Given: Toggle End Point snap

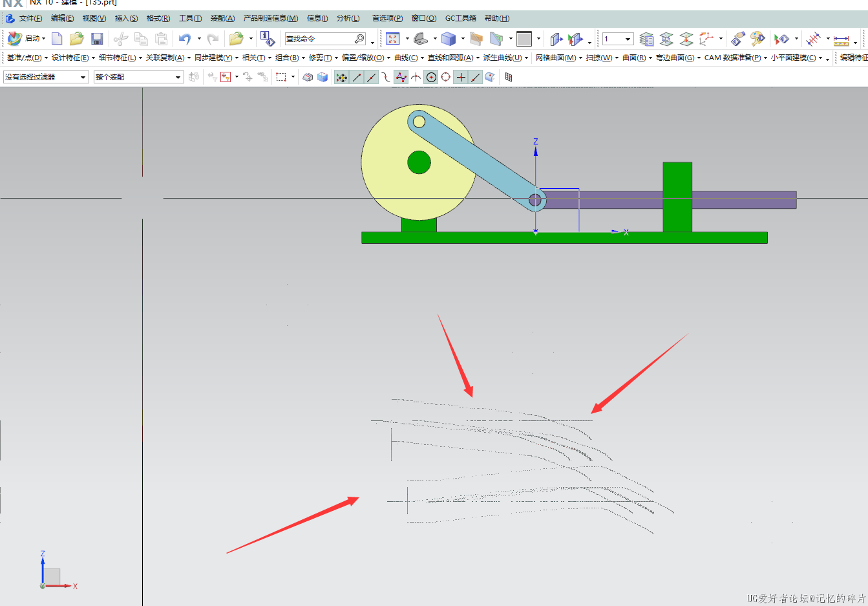Looking at the screenshot, I should 357,78.
